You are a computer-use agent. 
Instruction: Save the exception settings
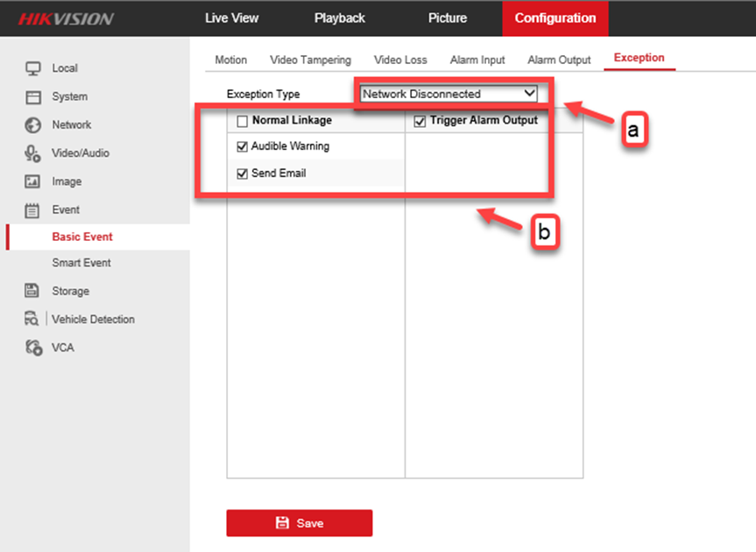tap(299, 523)
